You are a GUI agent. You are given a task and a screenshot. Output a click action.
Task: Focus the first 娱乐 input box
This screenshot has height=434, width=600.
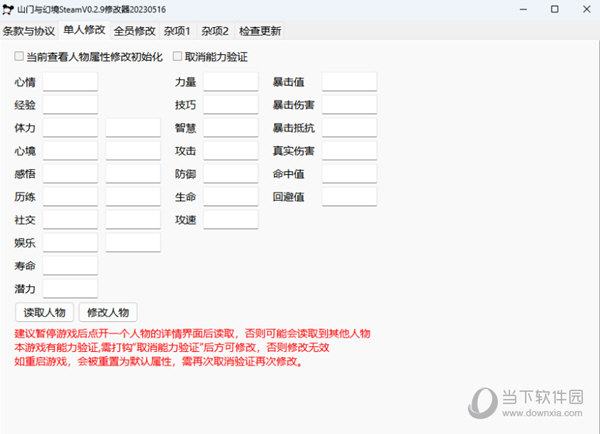(x=70, y=242)
